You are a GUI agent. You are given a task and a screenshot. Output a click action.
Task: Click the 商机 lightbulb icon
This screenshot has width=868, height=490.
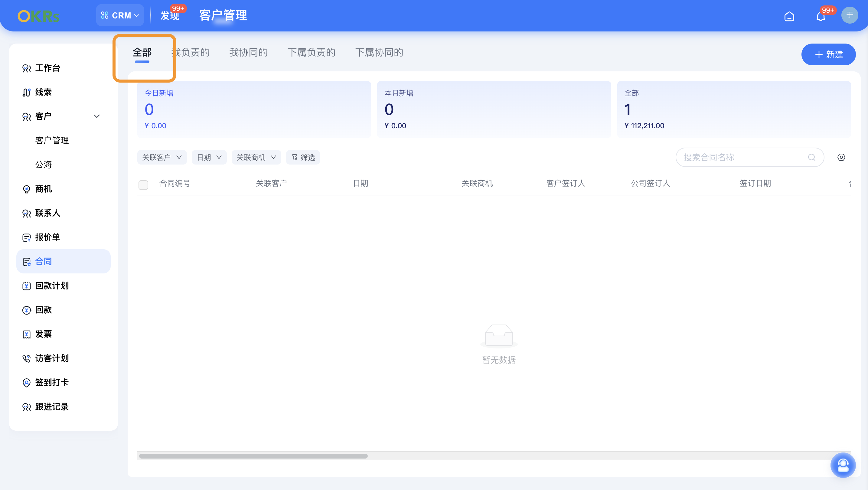[x=26, y=189]
